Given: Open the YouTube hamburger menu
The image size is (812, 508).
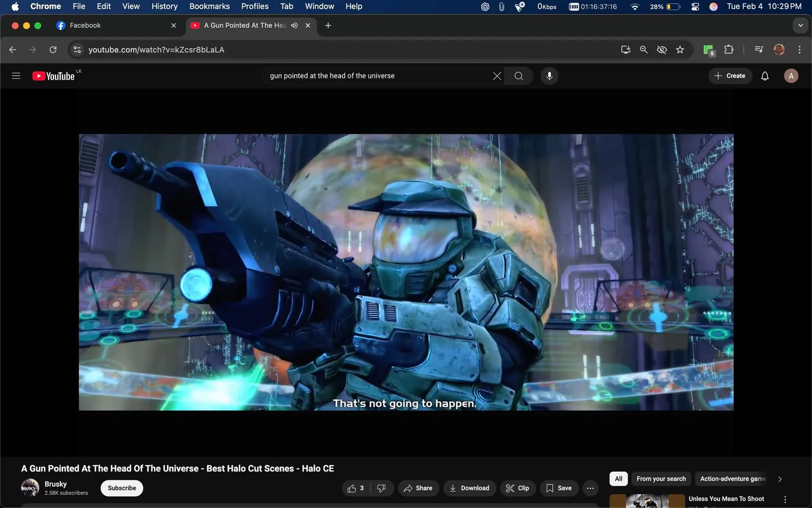Looking at the screenshot, I should 16,75.
